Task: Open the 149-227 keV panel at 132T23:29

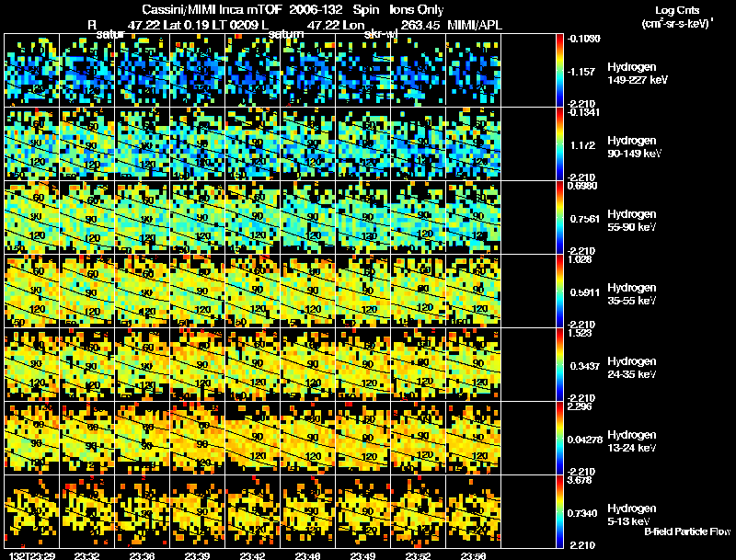Action: (x=32, y=71)
